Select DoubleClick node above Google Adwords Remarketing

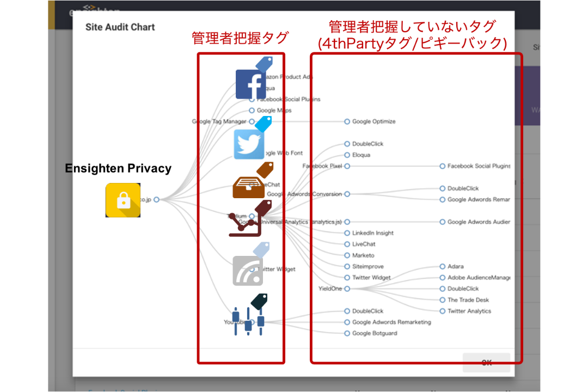tap(347, 311)
